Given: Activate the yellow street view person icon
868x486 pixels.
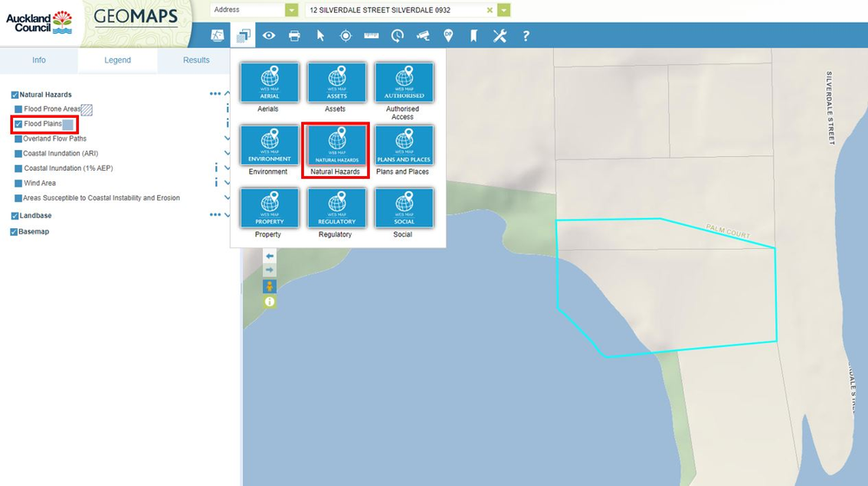Looking at the screenshot, I should point(270,286).
